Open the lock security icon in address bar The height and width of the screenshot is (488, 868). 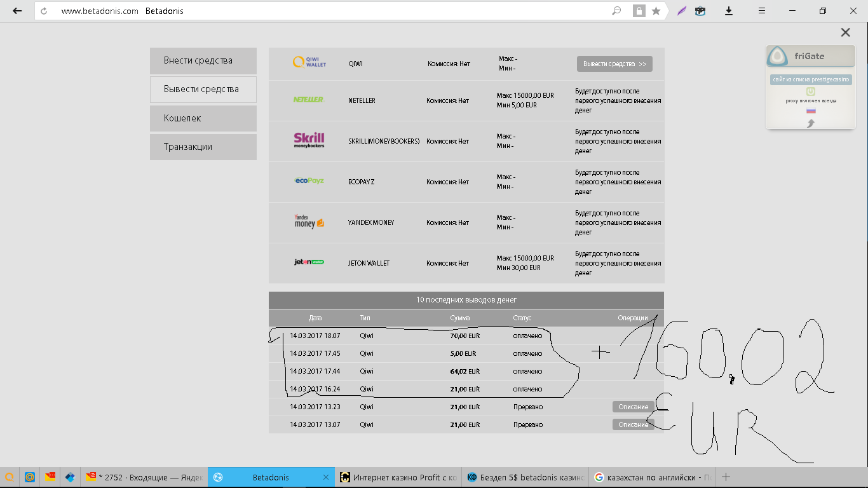point(639,11)
